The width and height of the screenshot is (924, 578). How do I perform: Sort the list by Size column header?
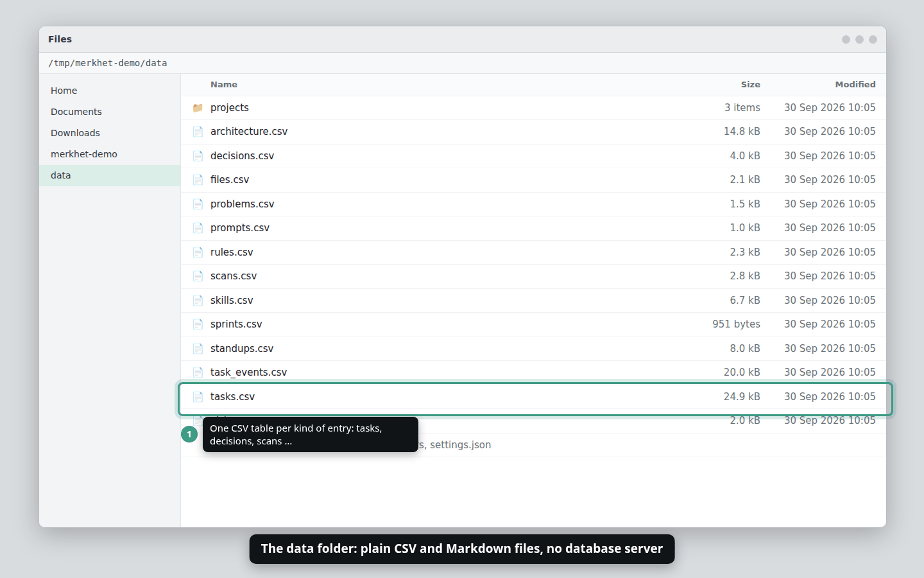pos(750,85)
